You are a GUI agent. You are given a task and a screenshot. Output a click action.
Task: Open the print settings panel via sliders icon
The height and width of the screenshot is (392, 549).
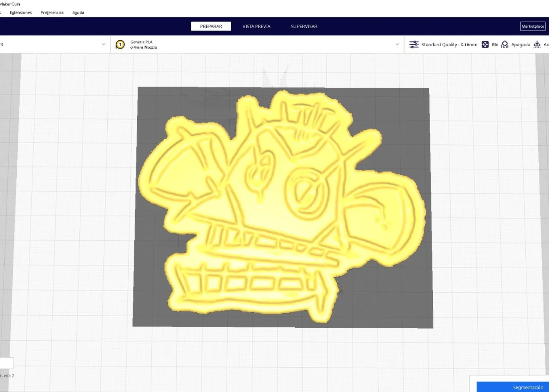point(413,44)
